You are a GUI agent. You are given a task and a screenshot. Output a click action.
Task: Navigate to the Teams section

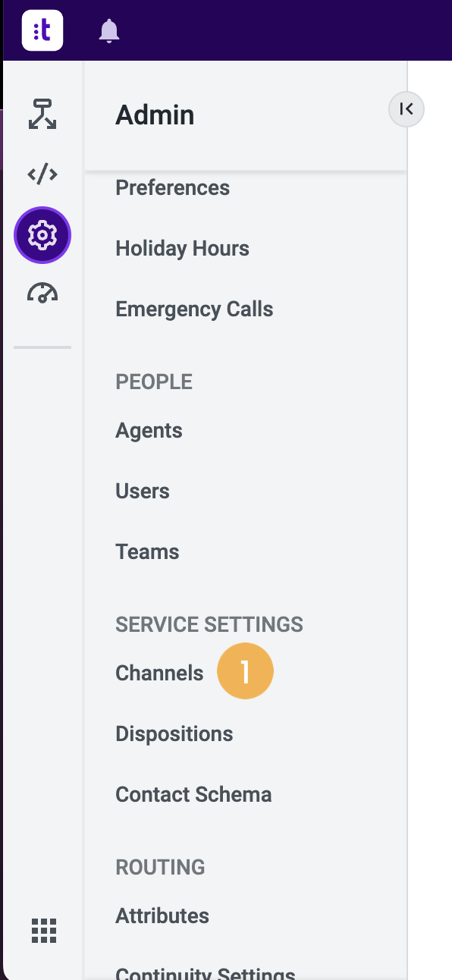tap(147, 551)
